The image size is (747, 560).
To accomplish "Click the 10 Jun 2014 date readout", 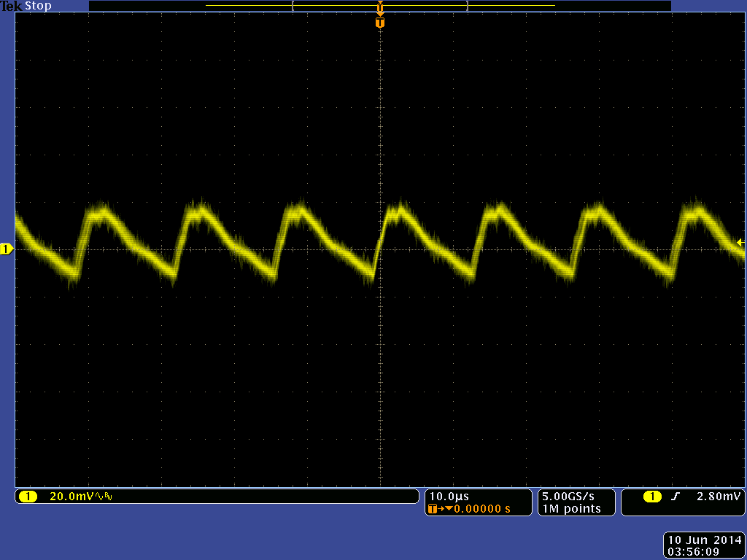I will [705, 540].
